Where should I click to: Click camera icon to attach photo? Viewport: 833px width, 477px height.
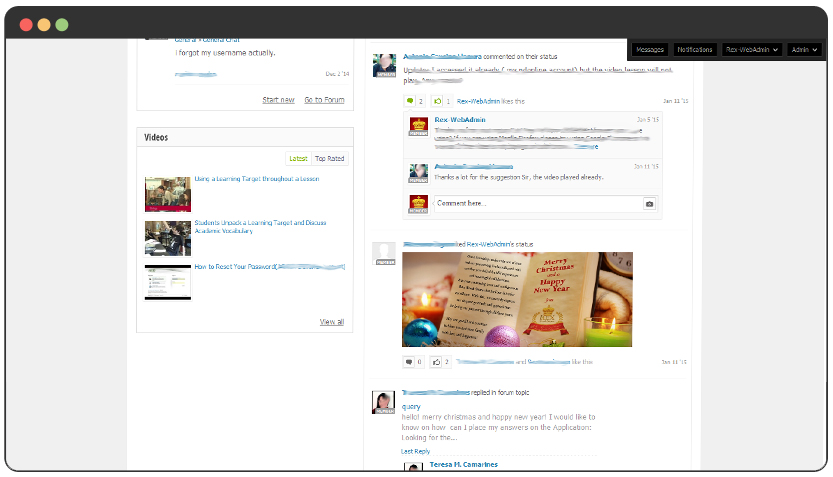click(649, 204)
